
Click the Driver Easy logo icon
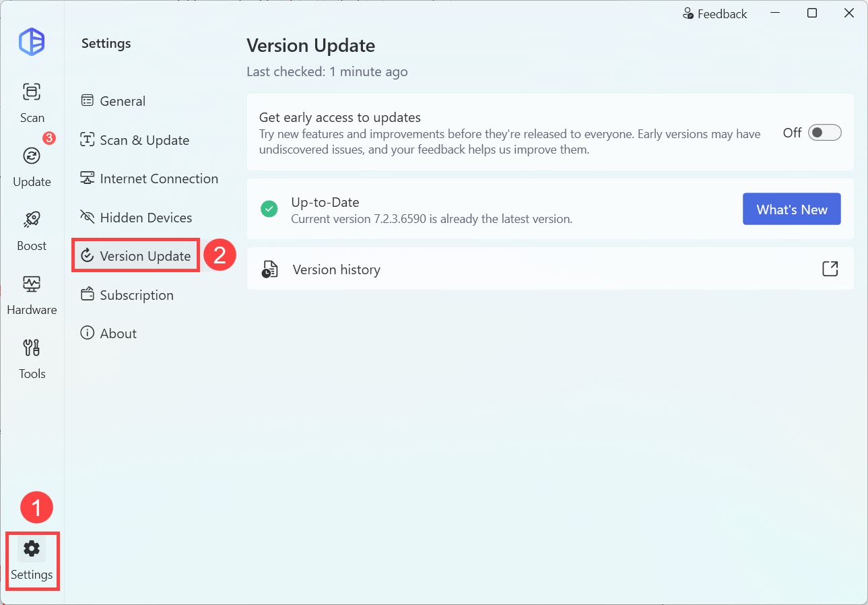32,43
